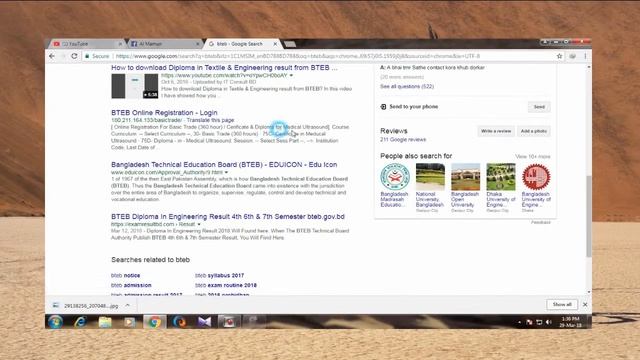Open 'How to download Diploma in Textile' result
The image size is (640, 360).
[x=224, y=68]
